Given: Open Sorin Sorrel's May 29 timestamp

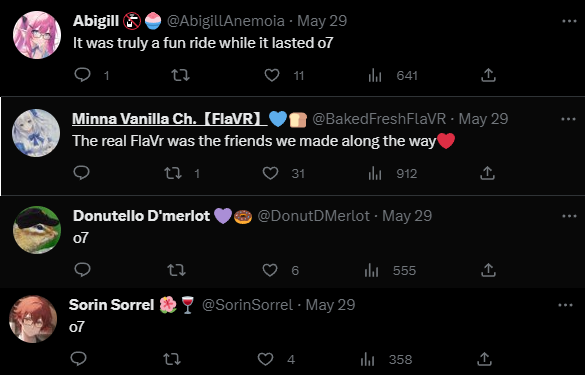Looking at the screenshot, I should [x=330, y=305].
